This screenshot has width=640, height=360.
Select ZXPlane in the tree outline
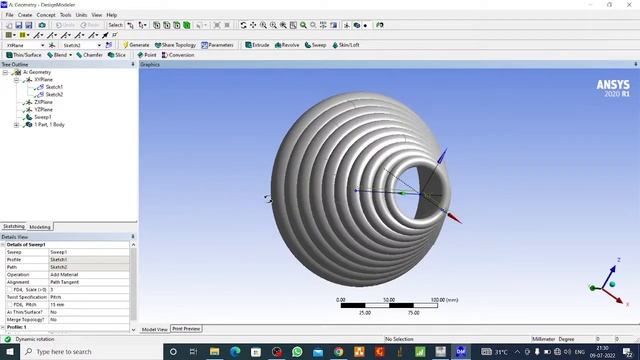point(43,102)
